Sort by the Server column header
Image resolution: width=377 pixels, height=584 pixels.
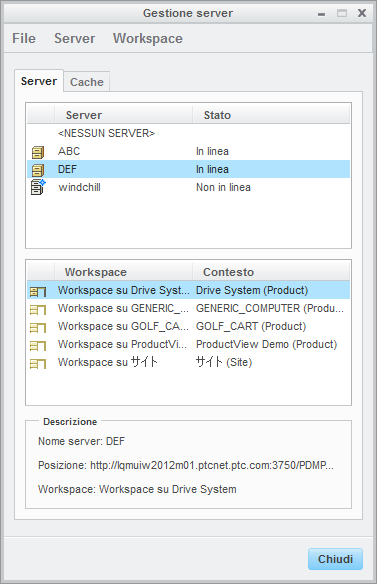click(123, 115)
